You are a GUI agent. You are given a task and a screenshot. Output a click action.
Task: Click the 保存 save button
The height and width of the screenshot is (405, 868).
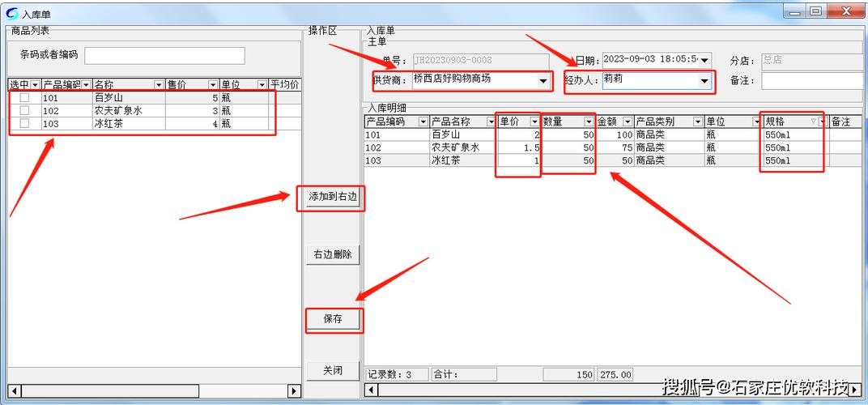333,319
